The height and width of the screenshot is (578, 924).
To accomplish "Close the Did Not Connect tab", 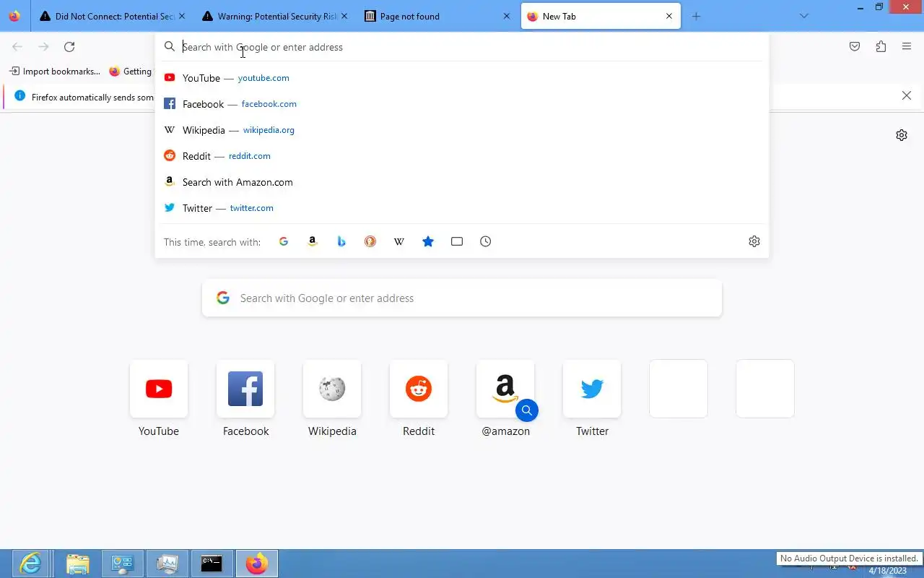I will click(181, 16).
